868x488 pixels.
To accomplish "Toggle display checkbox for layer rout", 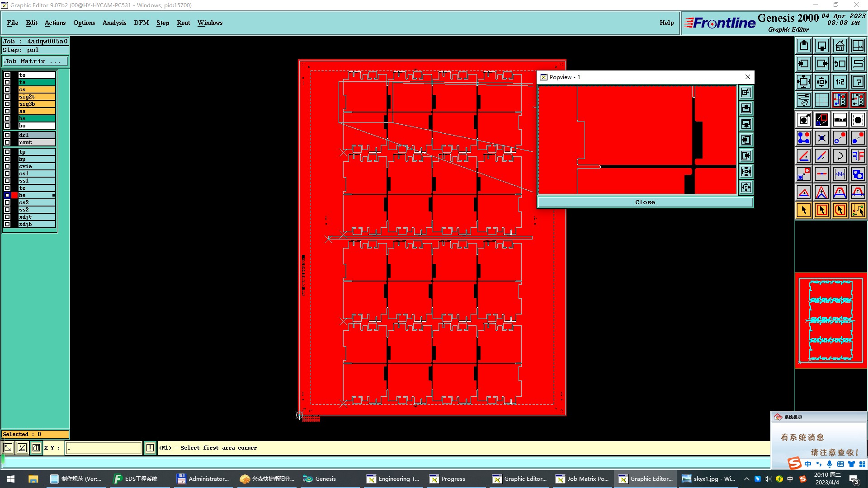I will tap(7, 142).
